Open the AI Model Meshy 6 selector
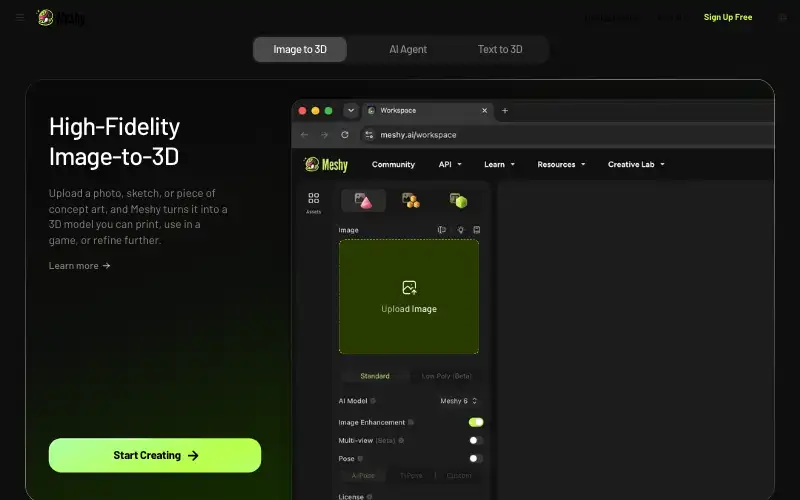 (459, 401)
